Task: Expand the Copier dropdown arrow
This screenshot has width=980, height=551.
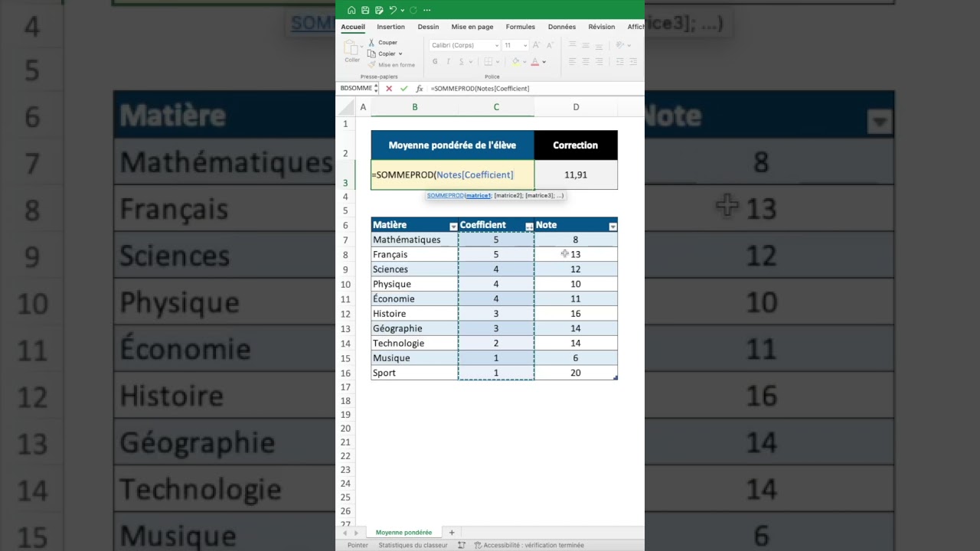Action: [x=400, y=54]
